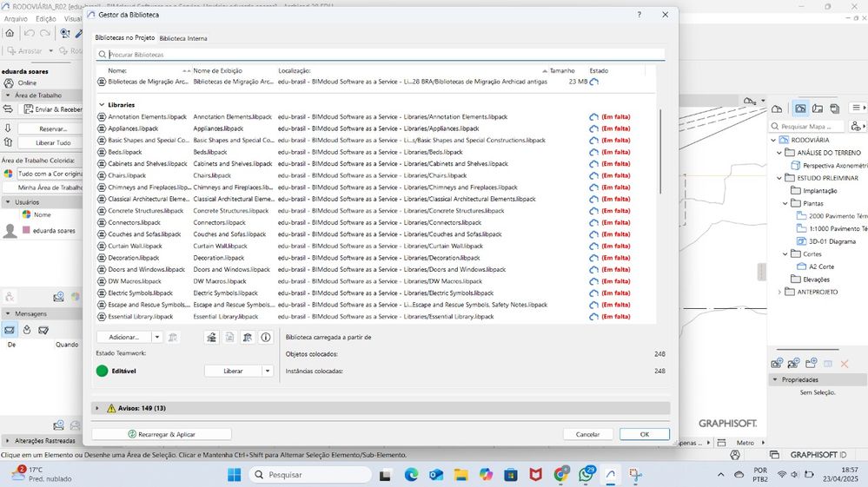Screen dimensions: 868x487
Task: Open the A2 Corte view in Navigator
Action: coord(821,267)
